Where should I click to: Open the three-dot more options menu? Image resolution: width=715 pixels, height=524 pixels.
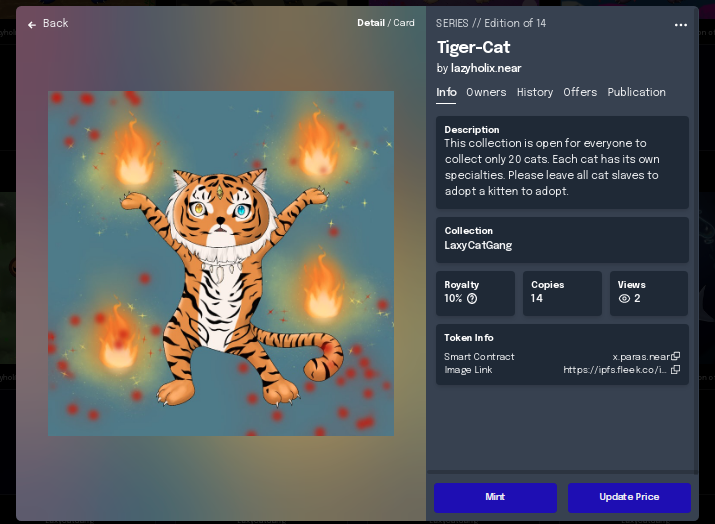pyautogui.click(x=680, y=25)
